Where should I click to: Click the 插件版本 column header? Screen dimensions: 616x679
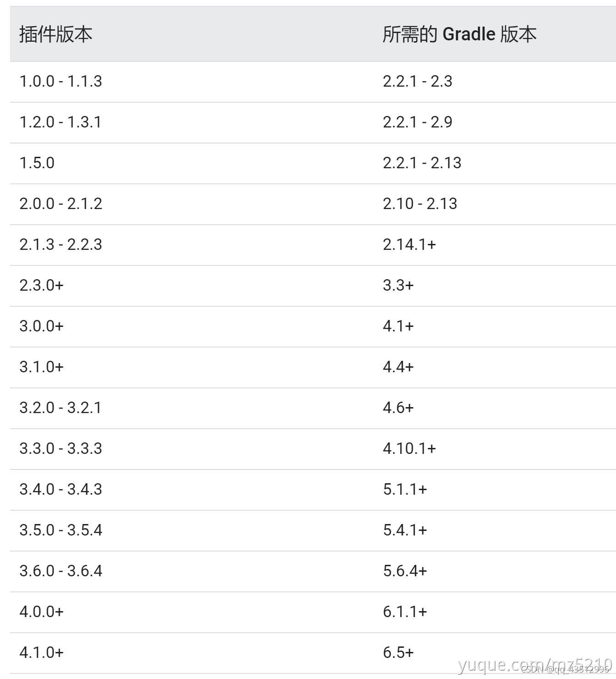point(56,34)
